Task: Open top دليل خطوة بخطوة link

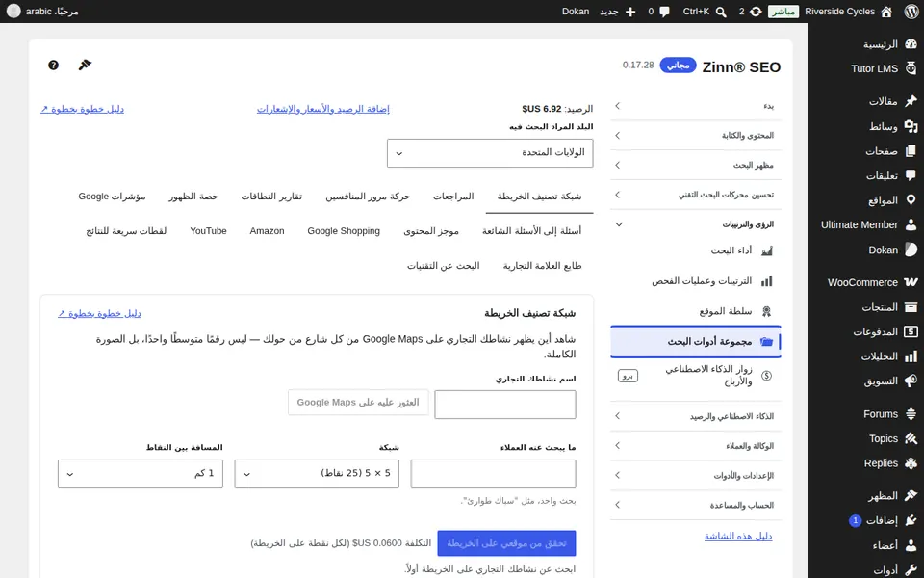Action: (83, 109)
